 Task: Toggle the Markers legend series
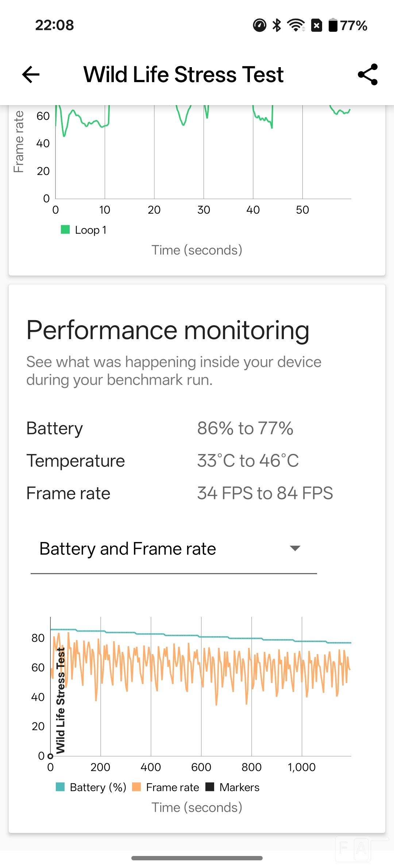pos(232,787)
